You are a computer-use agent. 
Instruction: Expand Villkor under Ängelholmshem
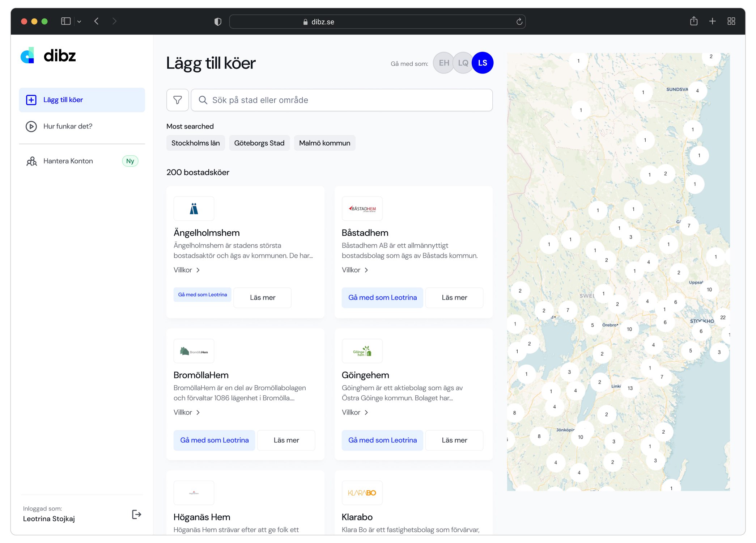click(187, 270)
